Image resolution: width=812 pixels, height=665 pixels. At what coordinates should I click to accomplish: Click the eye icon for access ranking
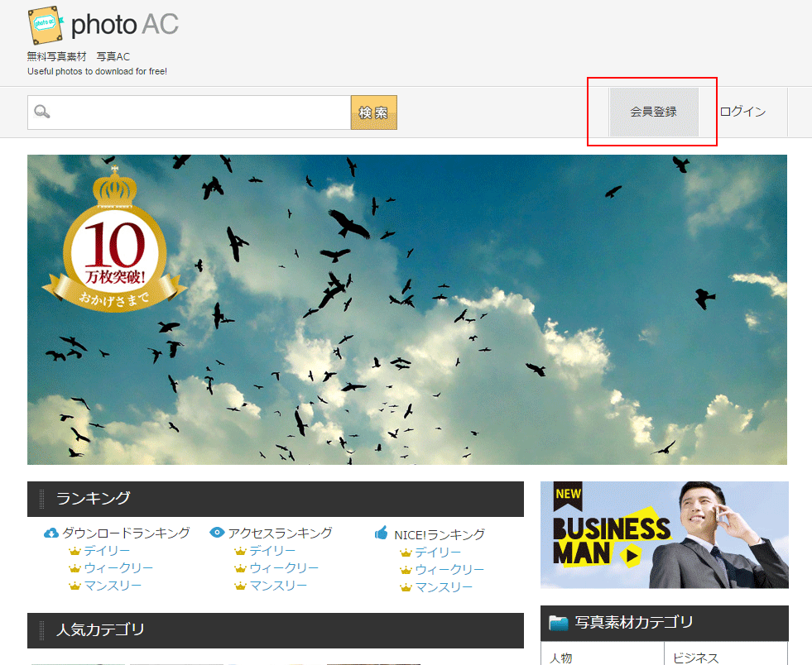pos(217,532)
